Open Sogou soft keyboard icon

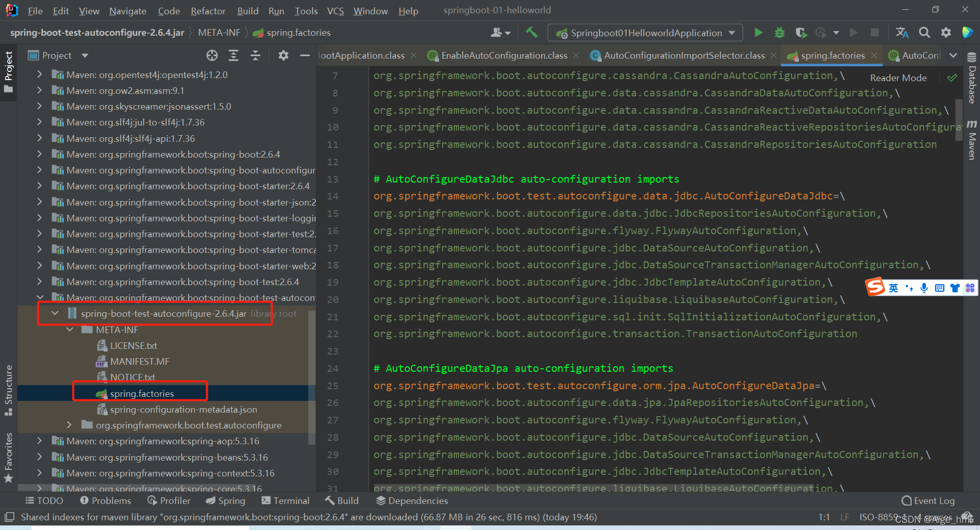(x=939, y=288)
